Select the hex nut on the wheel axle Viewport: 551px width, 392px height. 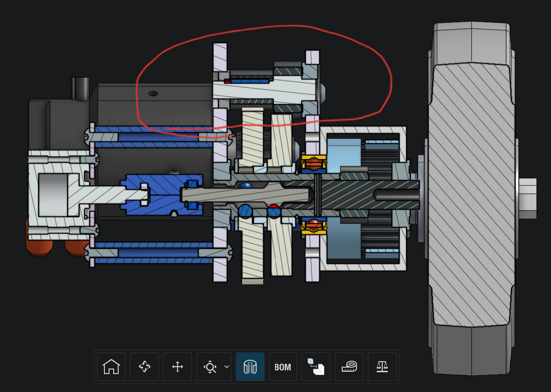coord(528,198)
